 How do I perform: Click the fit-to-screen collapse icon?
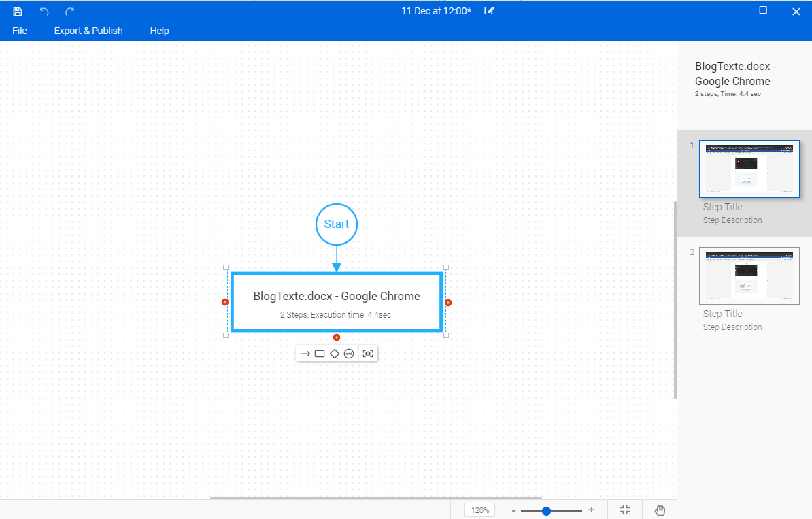pos(625,509)
